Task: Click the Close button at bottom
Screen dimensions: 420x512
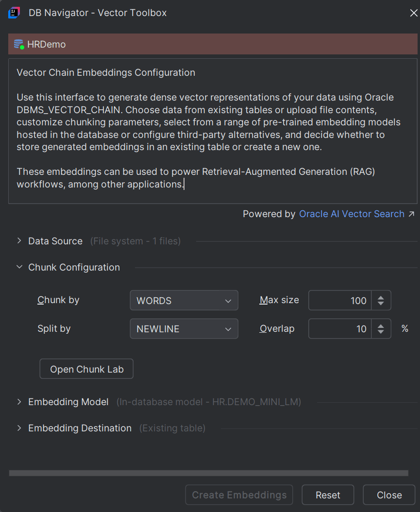Action: [x=389, y=495]
